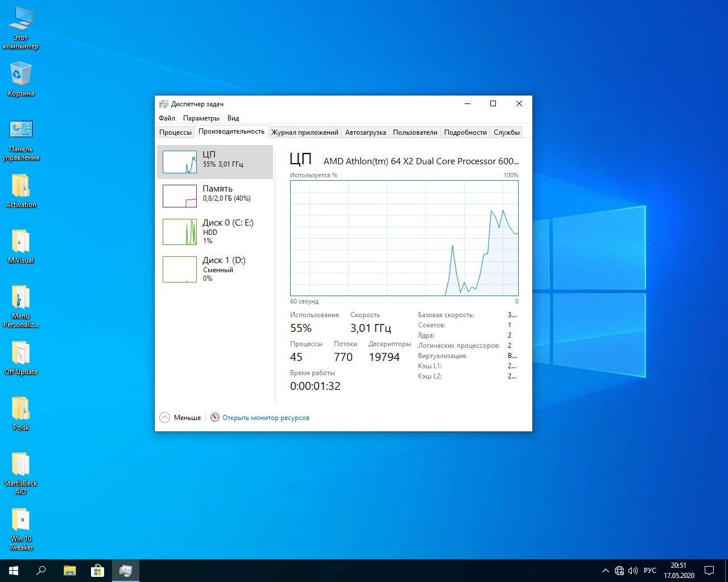Select the Память performance item

click(215, 196)
